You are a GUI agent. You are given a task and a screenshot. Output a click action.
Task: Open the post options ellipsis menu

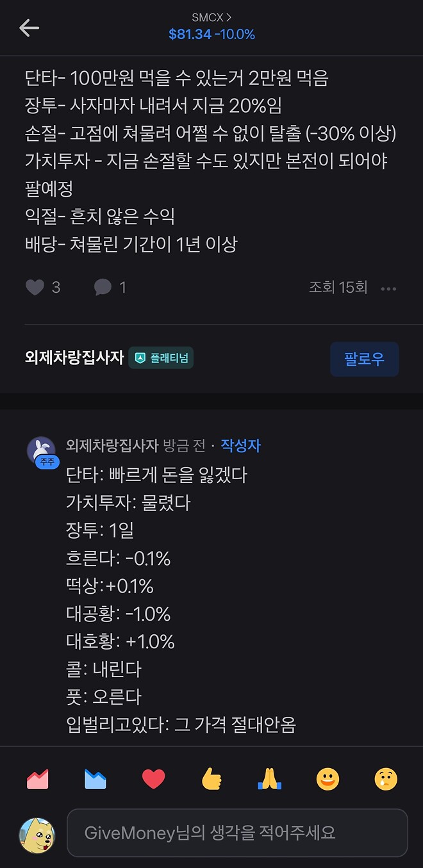point(388,288)
